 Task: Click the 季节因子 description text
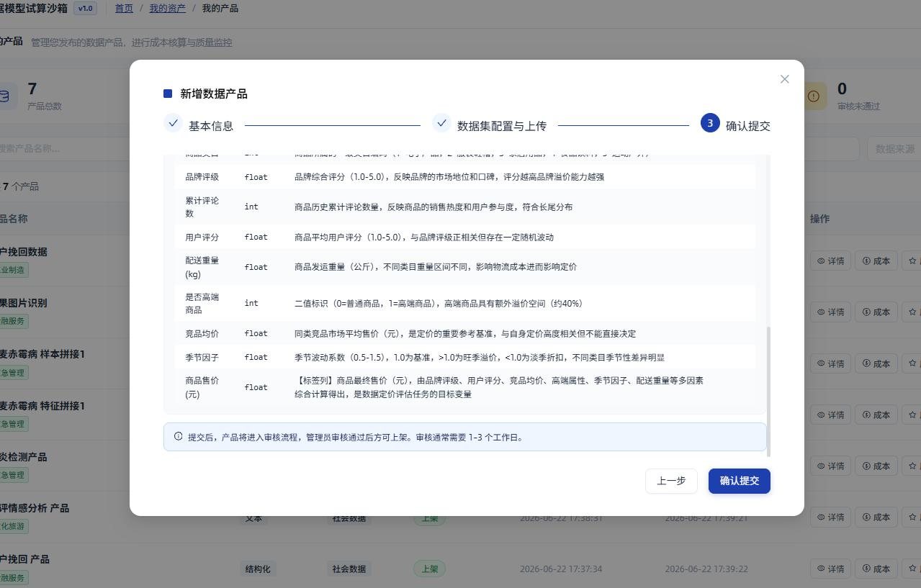point(480,357)
